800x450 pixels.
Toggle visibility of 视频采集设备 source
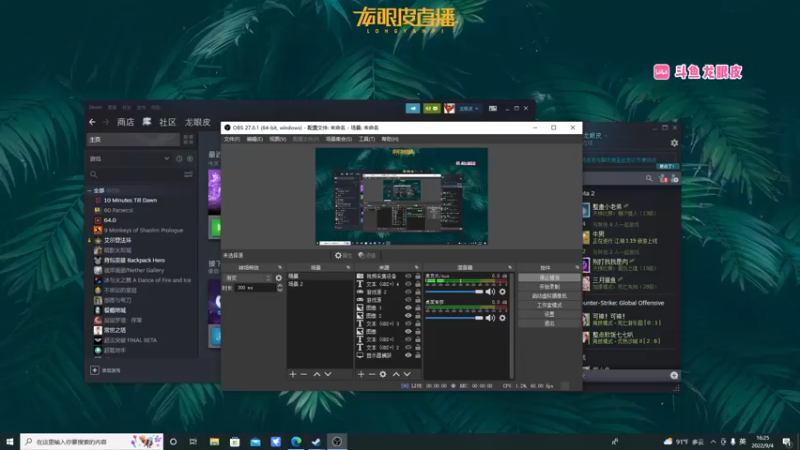[x=408, y=276]
